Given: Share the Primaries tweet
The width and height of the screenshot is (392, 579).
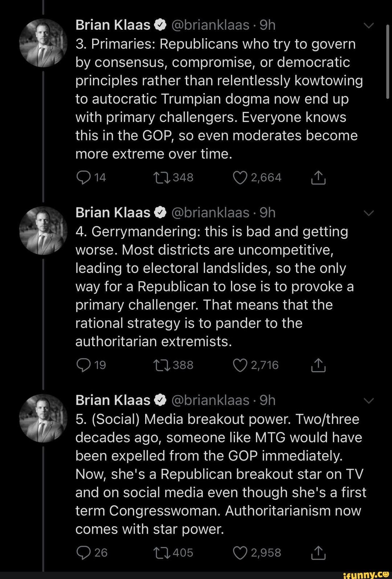Looking at the screenshot, I should tap(318, 178).
